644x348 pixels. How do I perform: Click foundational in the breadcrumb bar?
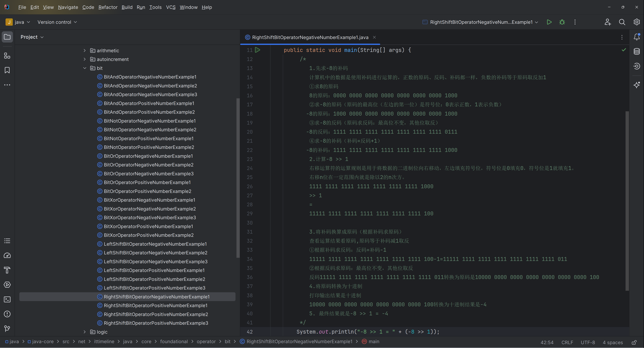(174, 341)
